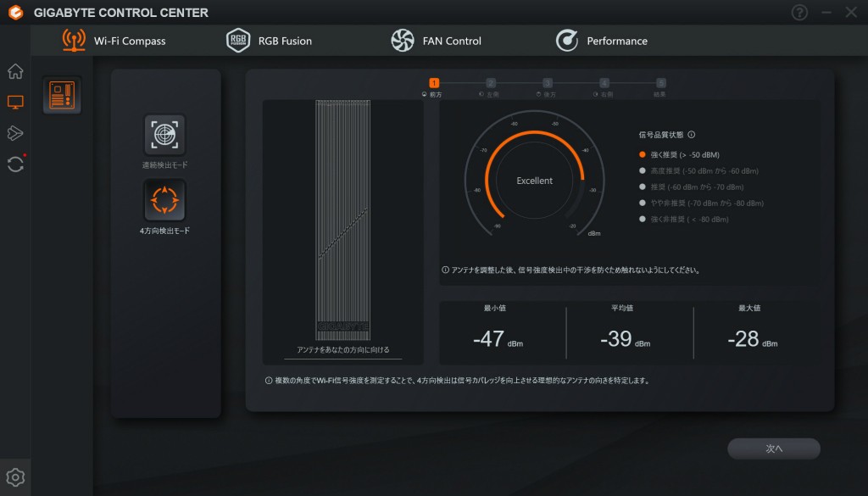Screen dimensions: 868x496
Task: Switch to the RGB Fusion tab
Action: [x=270, y=41]
